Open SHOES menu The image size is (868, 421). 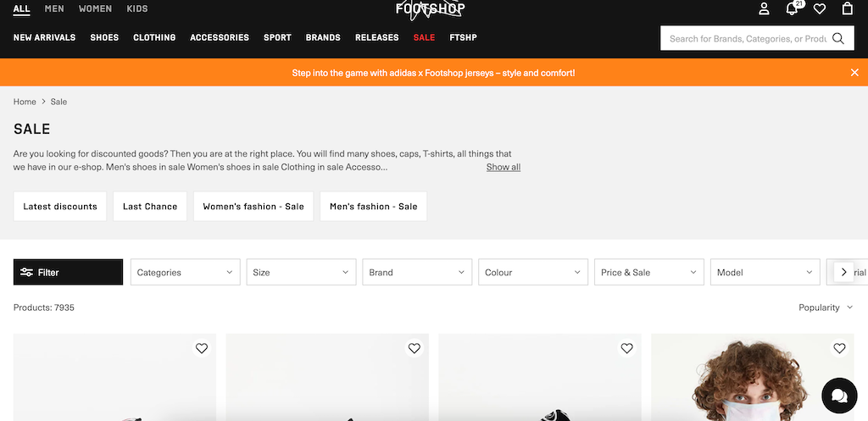click(104, 37)
